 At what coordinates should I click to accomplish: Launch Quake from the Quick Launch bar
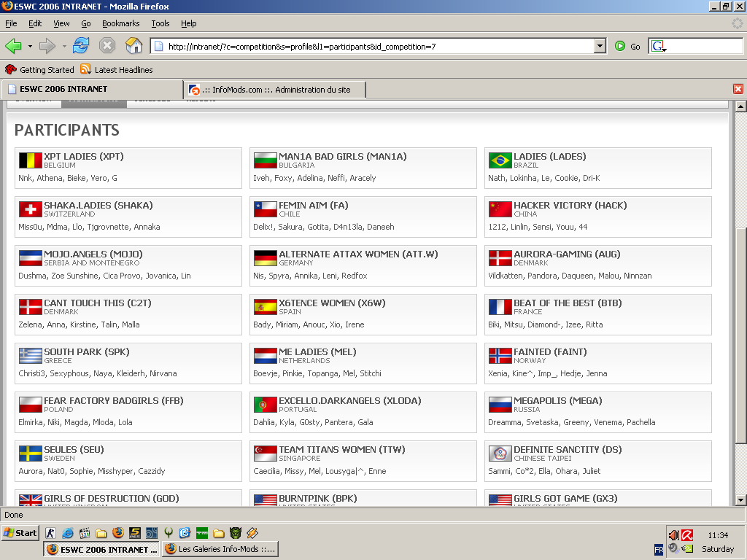[169, 533]
